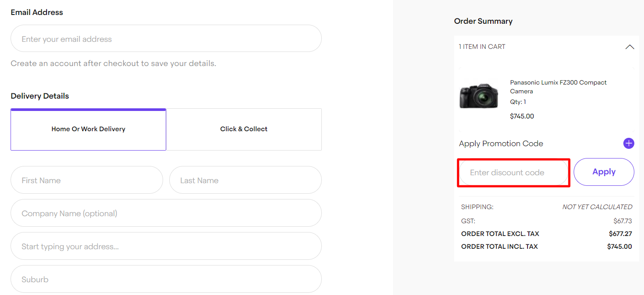Click into the Last Name field
Screen dimensions: 644x295
tap(245, 180)
